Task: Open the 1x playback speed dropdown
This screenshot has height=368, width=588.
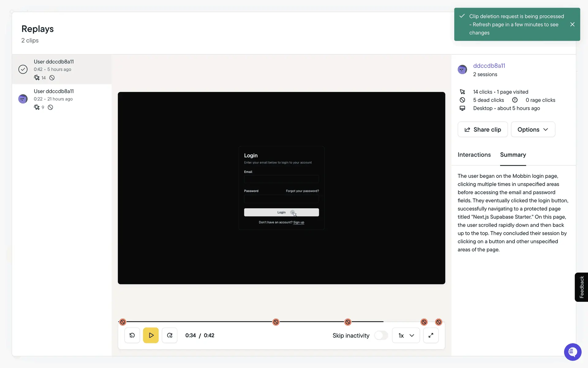Action: pos(406,335)
